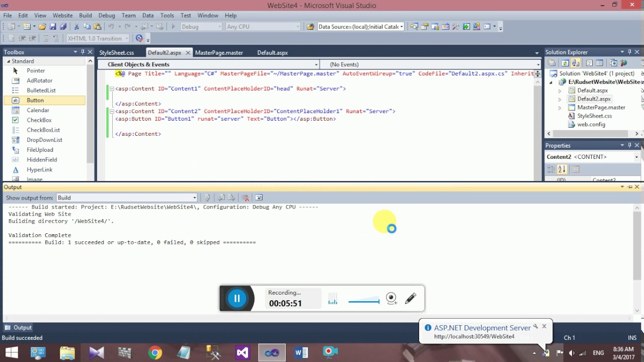This screenshot has height=362, width=644.
Task: Toggle alphabetical sort in Properties panel
Action: point(562,169)
